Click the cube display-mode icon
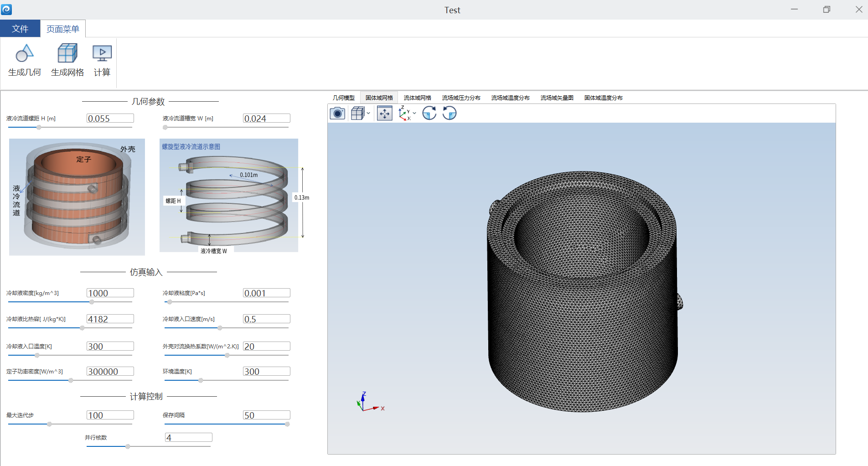This screenshot has width=868, height=466. pos(358,113)
